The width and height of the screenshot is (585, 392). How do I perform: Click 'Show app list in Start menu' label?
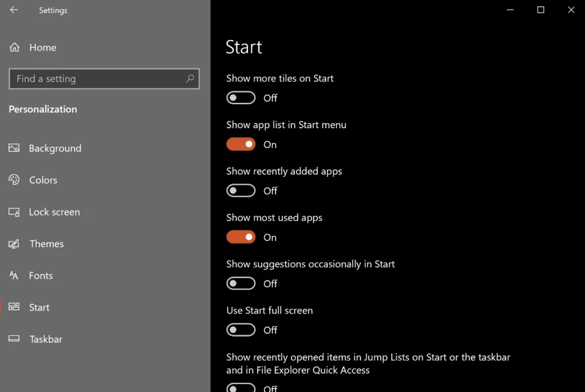[286, 125]
